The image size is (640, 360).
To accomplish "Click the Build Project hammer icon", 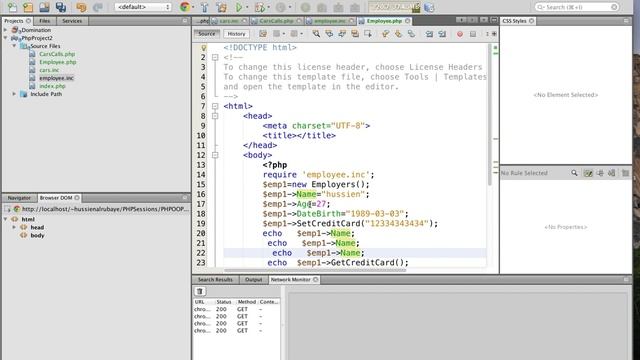I will [204, 7].
